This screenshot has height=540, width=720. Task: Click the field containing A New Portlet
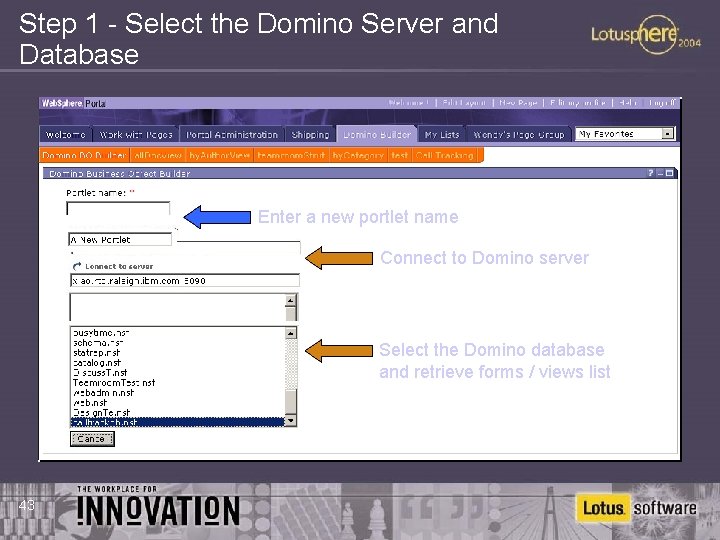pyautogui.click(x=120, y=239)
